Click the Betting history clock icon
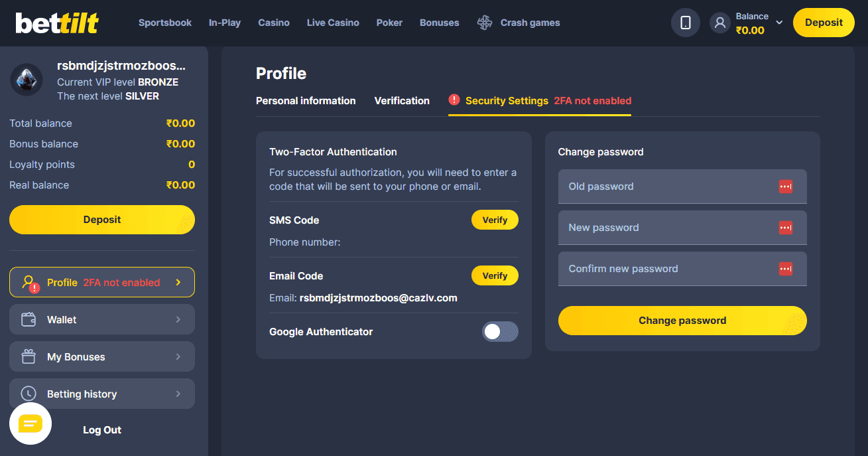The width and height of the screenshot is (868, 456). point(29,394)
